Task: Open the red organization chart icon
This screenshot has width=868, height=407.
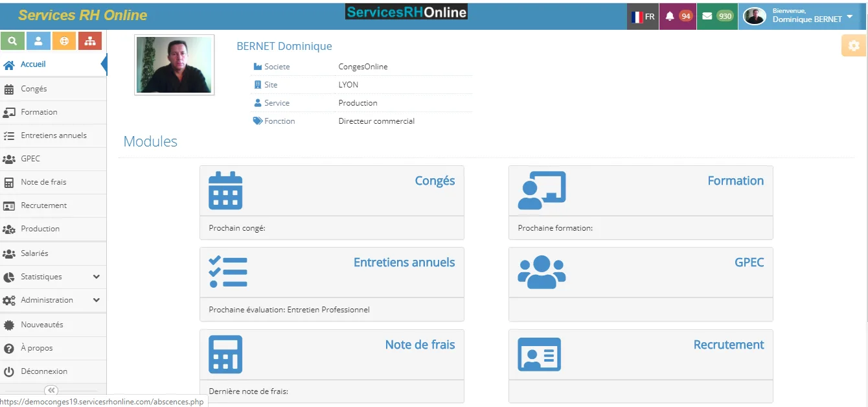Action: tap(89, 41)
